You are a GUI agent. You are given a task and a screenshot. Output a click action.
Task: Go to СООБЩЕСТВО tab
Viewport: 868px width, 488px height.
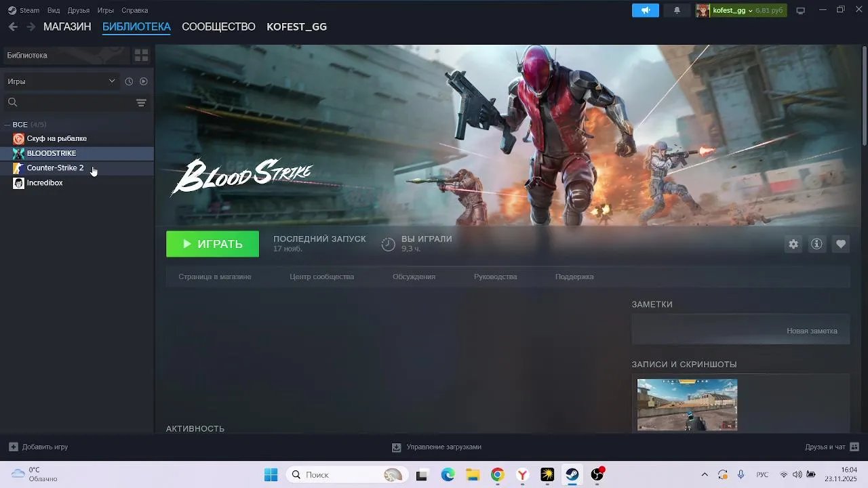pyautogui.click(x=218, y=27)
